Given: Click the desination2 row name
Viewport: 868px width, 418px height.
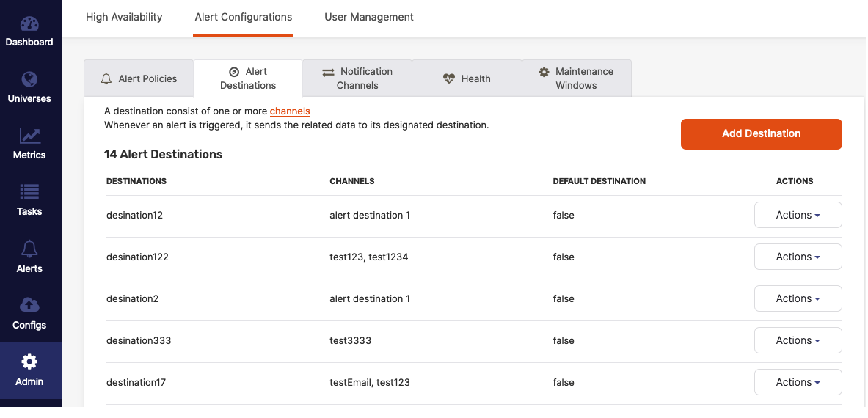Looking at the screenshot, I should click(133, 298).
